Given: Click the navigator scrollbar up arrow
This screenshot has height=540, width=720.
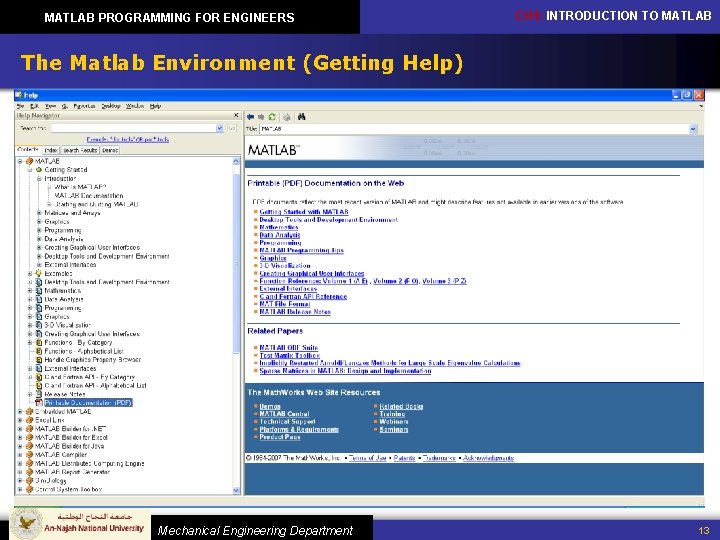Looking at the screenshot, I should click(x=236, y=162).
